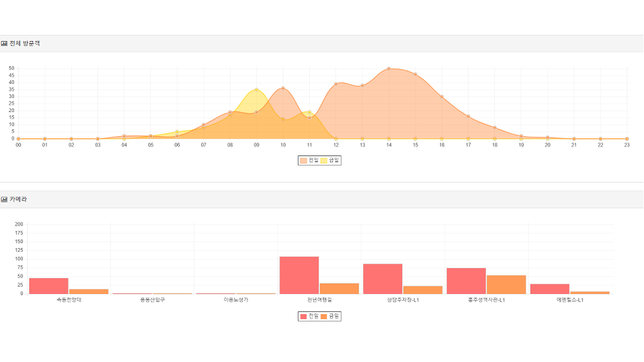Viewport: 644px width, 362px height.
Task: Click the red 전일 bar for 에덴힐스-L1
Action: pos(550,288)
